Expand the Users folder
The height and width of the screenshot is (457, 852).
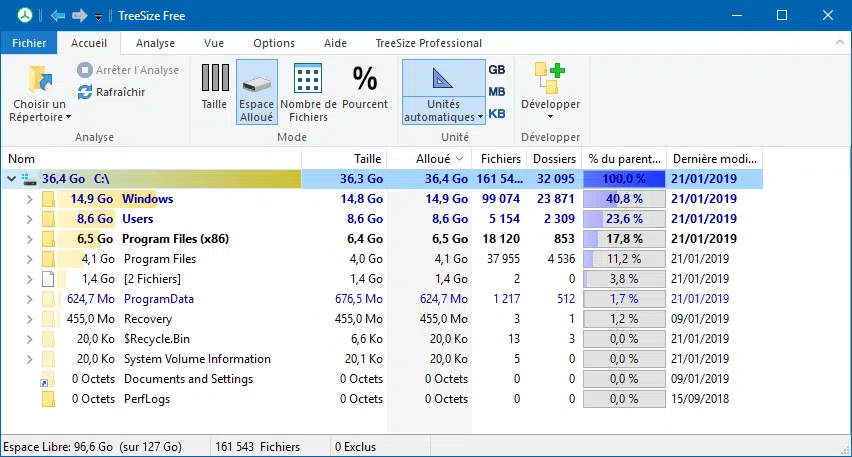coord(29,219)
